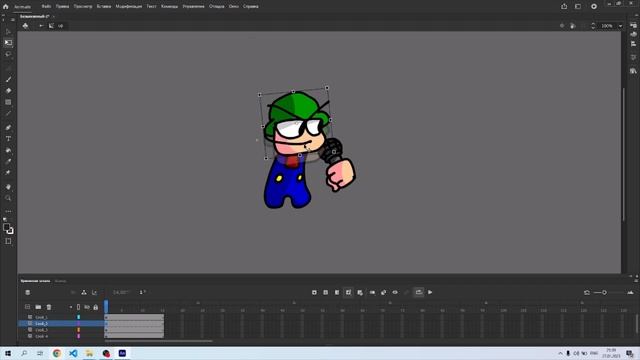Select the Rectangle tool
This screenshot has width=640, height=360.
8,102
